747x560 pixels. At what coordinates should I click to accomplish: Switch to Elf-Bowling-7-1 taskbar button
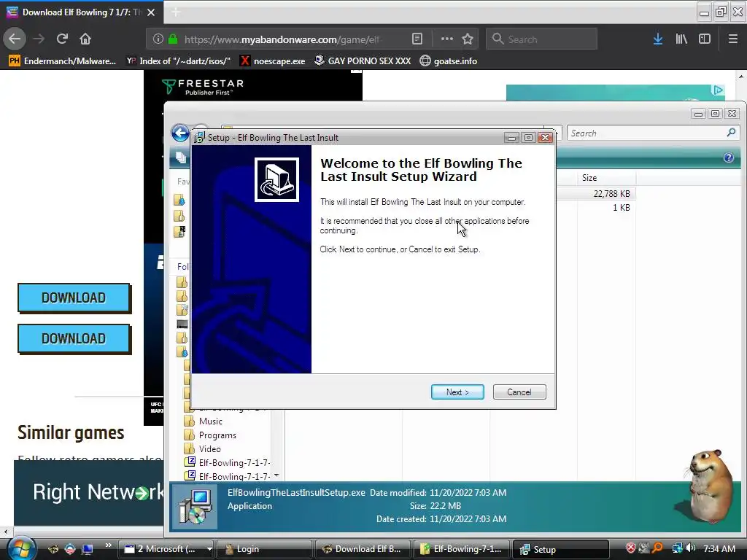[462, 549]
